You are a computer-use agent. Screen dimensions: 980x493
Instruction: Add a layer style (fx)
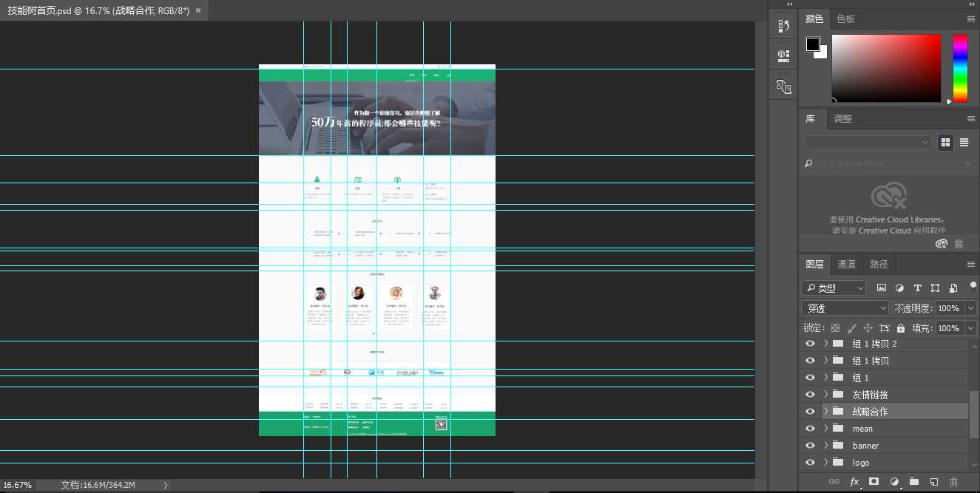854,481
